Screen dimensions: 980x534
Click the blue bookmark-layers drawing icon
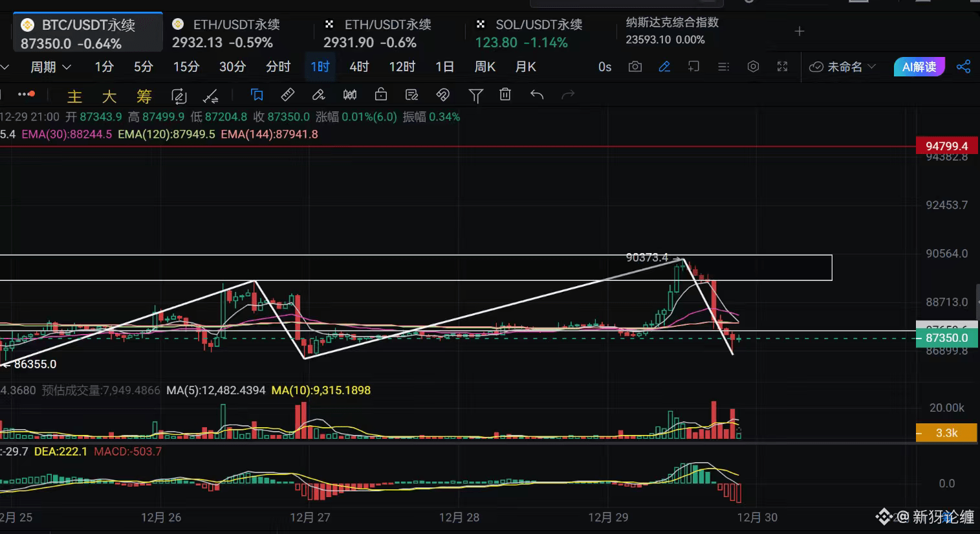click(257, 95)
